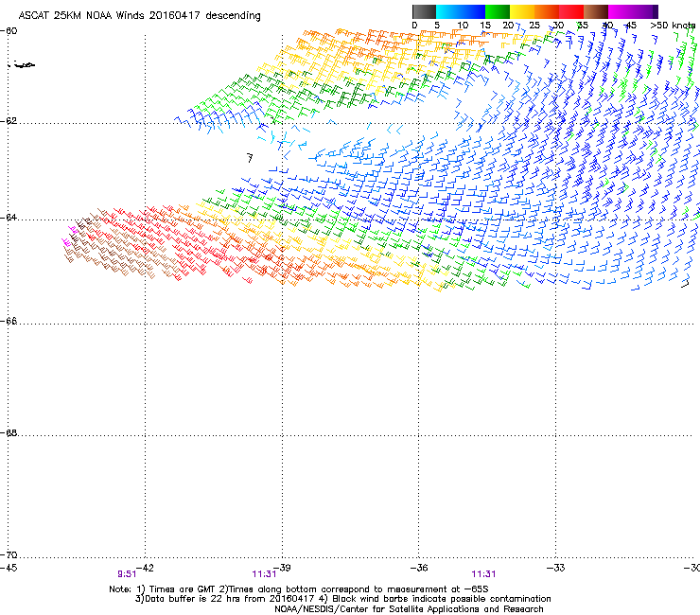The height and width of the screenshot is (615, 700).
Task: Click the "0" label under the color bar
Action: point(414,26)
